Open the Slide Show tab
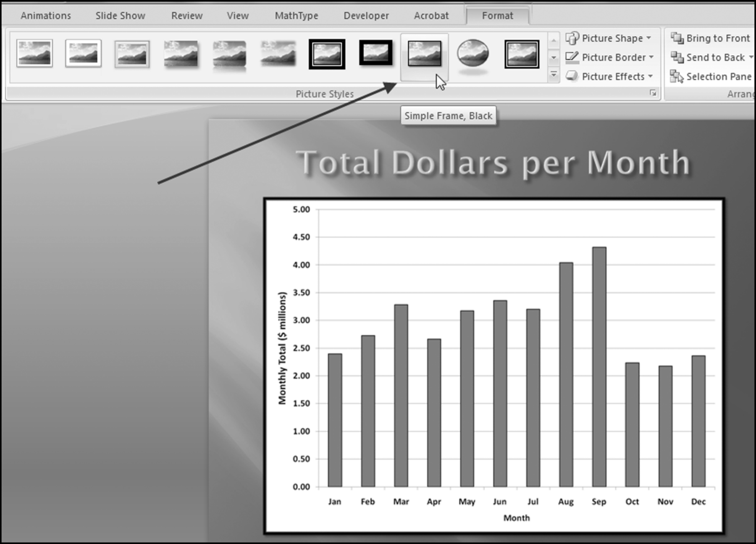Image resolution: width=756 pixels, height=544 pixels. 120,16
